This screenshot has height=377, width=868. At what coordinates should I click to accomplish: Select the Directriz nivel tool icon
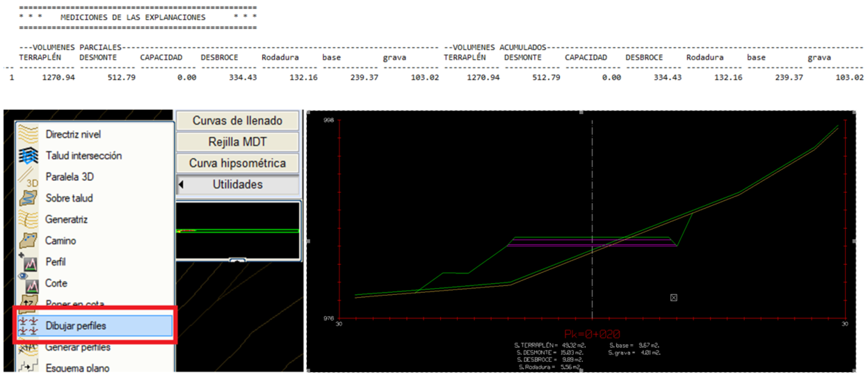tap(28, 134)
